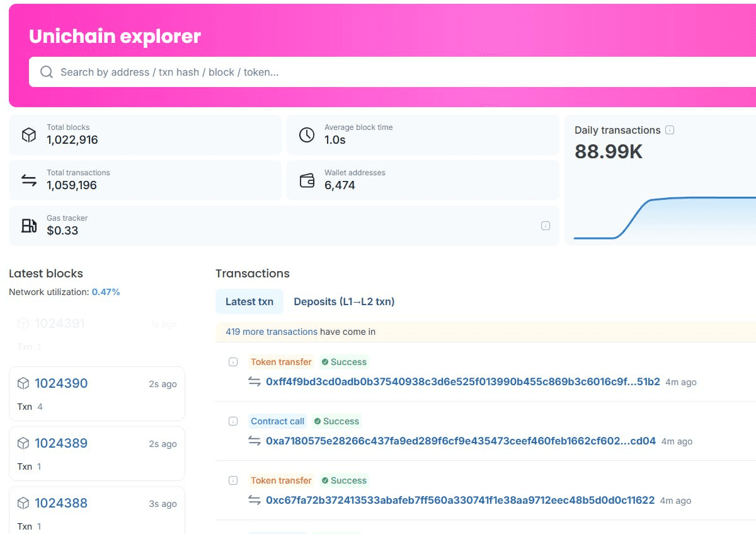This screenshot has height=534, width=756.
Task: Click the Average block time value 1.0s
Action: pyautogui.click(x=335, y=140)
